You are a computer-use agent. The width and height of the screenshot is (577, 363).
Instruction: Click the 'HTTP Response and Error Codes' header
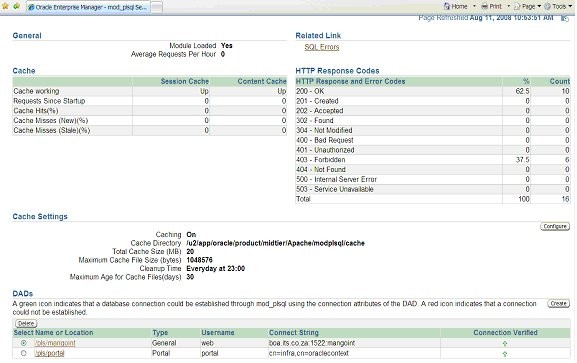350,81
